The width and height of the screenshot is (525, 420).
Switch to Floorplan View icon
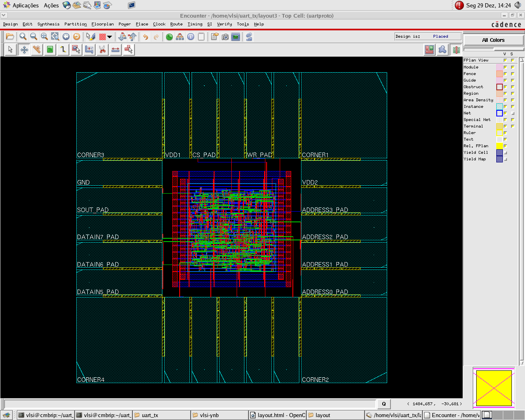click(429, 50)
